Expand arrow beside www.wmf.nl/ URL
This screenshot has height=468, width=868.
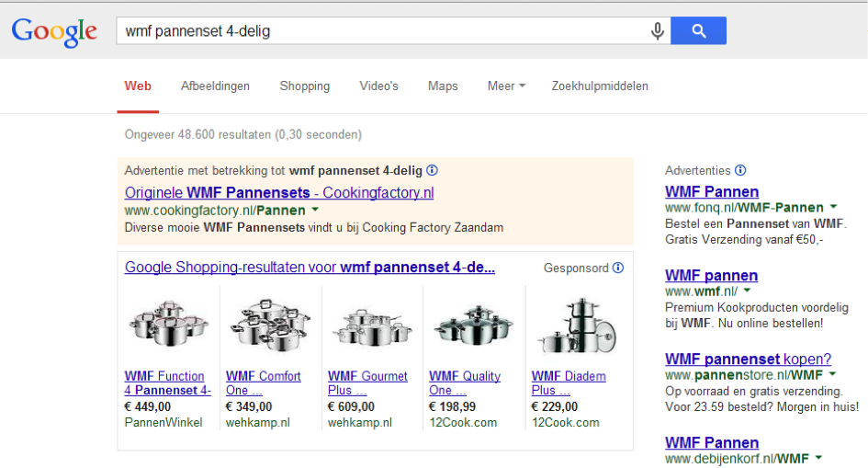pyautogui.click(x=747, y=291)
